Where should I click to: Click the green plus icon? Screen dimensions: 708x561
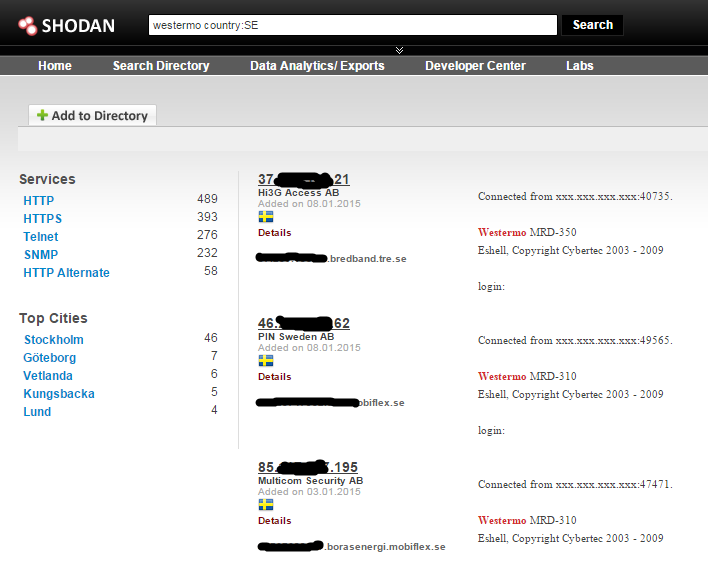coord(42,115)
